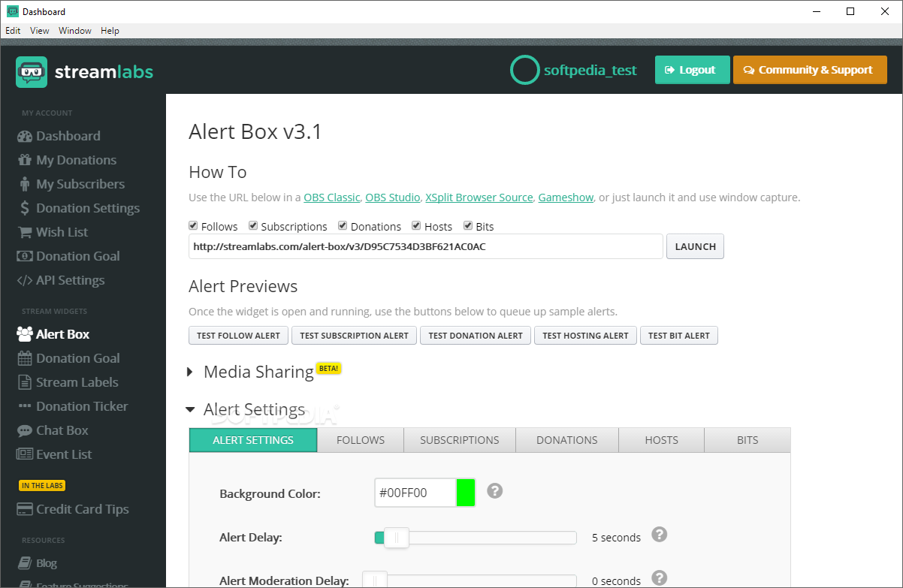
Task: Click the #00FF00 hex color field
Action: (x=415, y=493)
